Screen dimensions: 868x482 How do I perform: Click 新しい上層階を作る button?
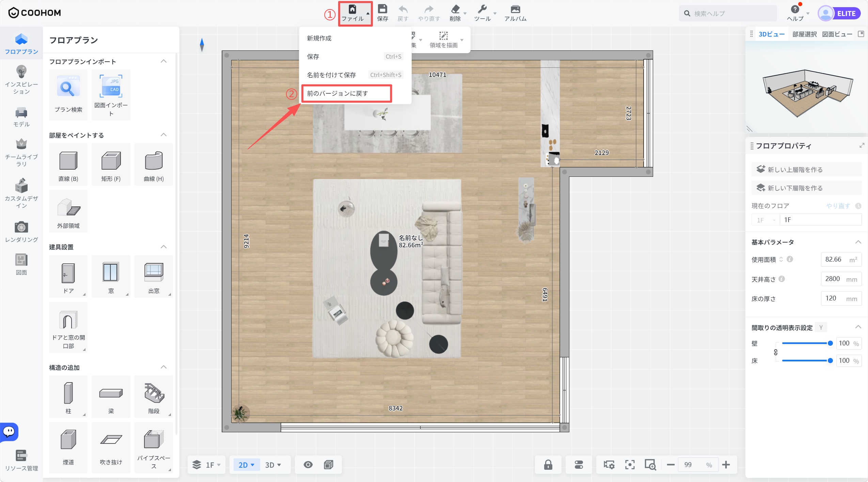(x=806, y=169)
